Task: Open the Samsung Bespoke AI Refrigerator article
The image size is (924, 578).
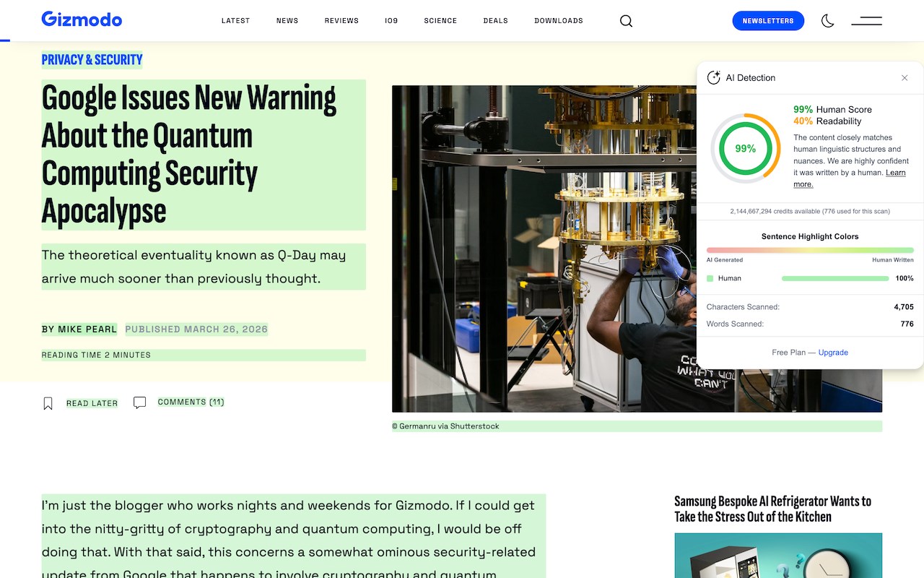Action: click(772, 509)
